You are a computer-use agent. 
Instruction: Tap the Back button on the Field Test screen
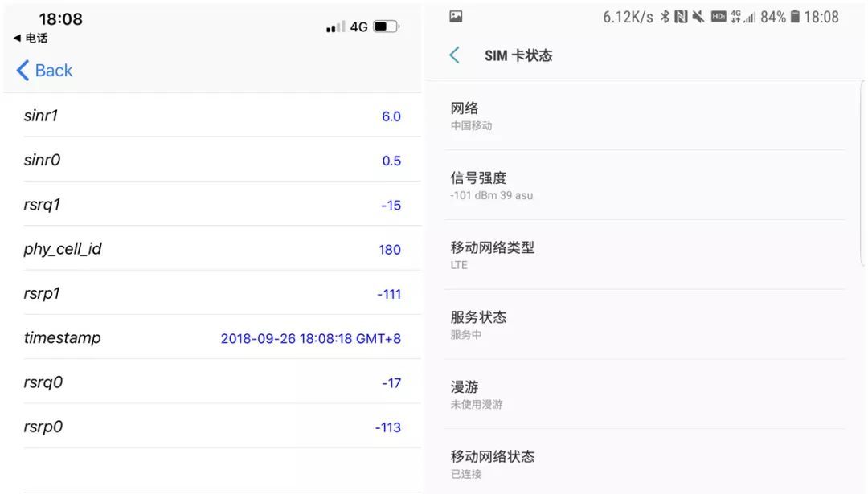(44, 71)
